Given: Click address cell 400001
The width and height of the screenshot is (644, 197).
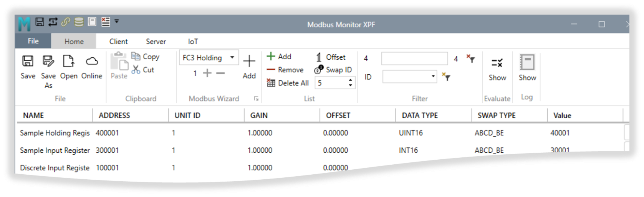Looking at the screenshot, I should coord(107,133).
